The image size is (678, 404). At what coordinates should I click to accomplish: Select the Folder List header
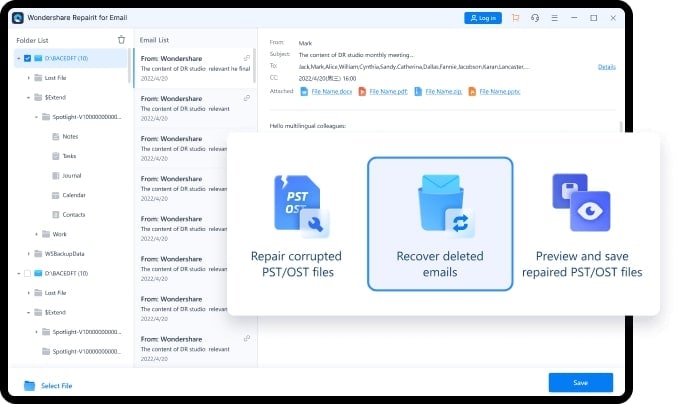coord(32,40)
